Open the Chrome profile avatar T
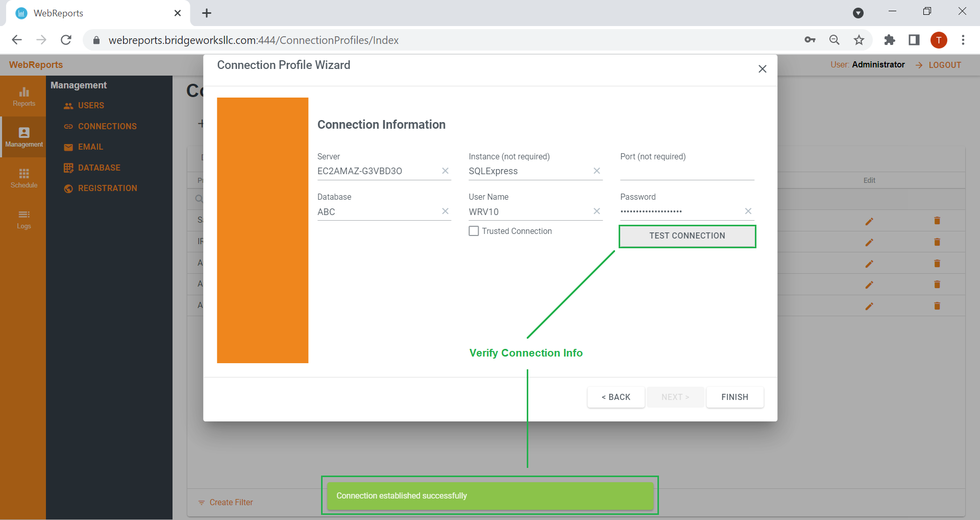This screenshot has height=520, width=980. [939, 40]
